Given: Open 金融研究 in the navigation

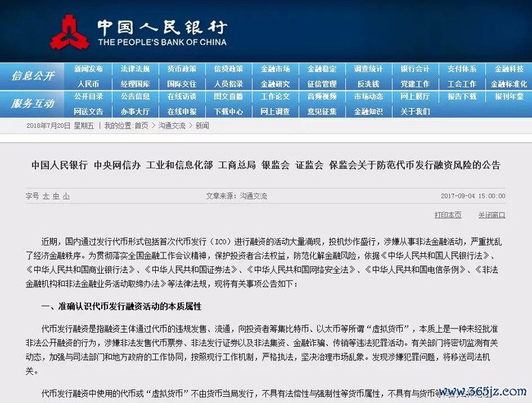Looking at the screenshot, I should (275, 84).
